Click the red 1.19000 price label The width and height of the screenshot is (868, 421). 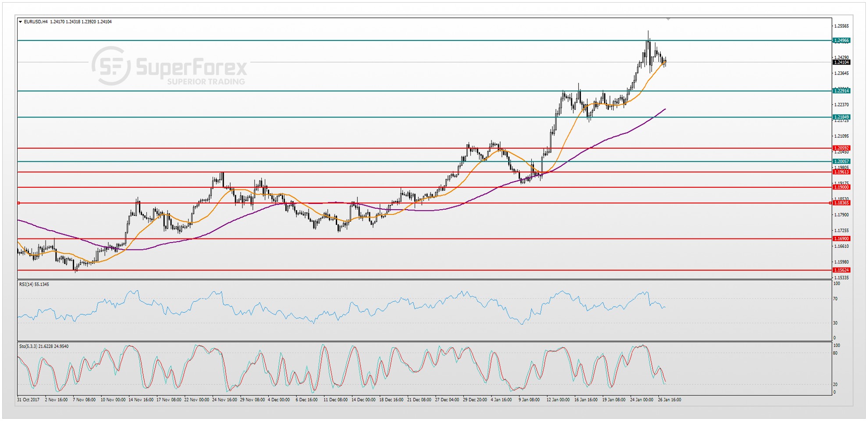(841, 187)
